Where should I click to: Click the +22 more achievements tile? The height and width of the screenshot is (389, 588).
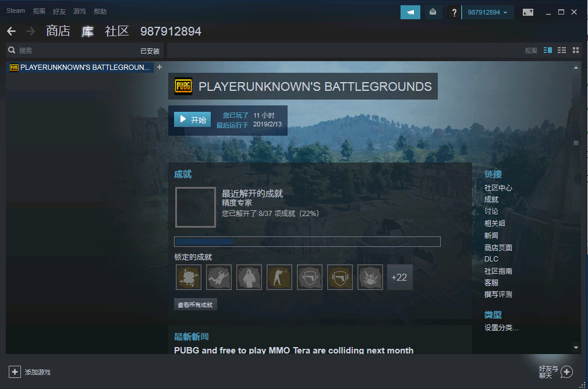pos(400,277)
